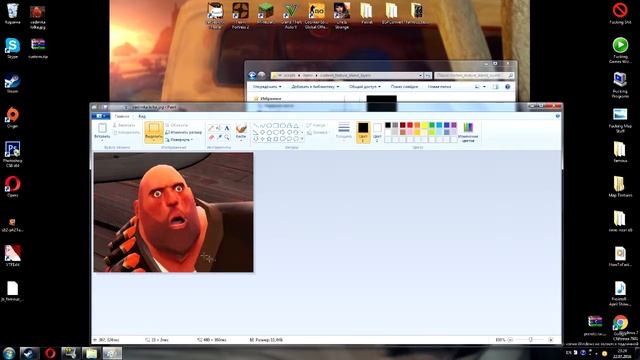The image size is (640, 360).
Task: Open the Explorer address bar history dropdown
Action: tap(420, 76)
